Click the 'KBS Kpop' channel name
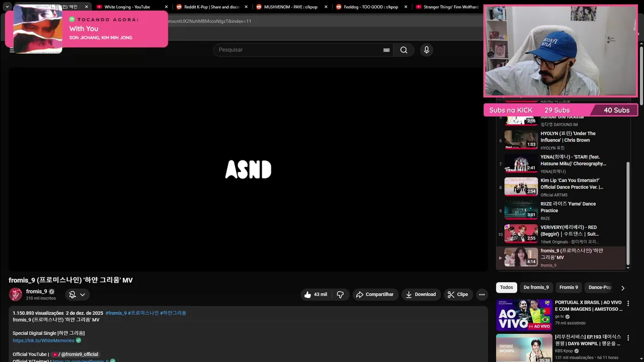This screenshot has height=362, width=644. (564, 351)
